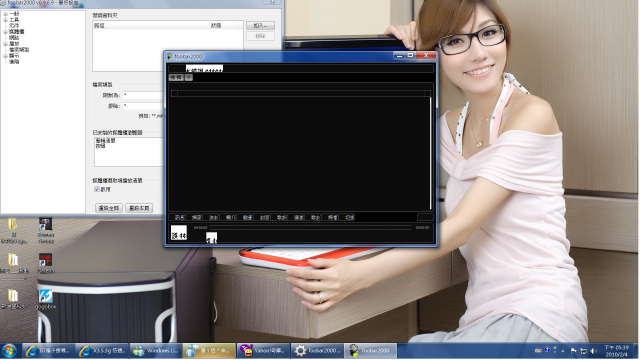Focus the 排除 input field

142,106
